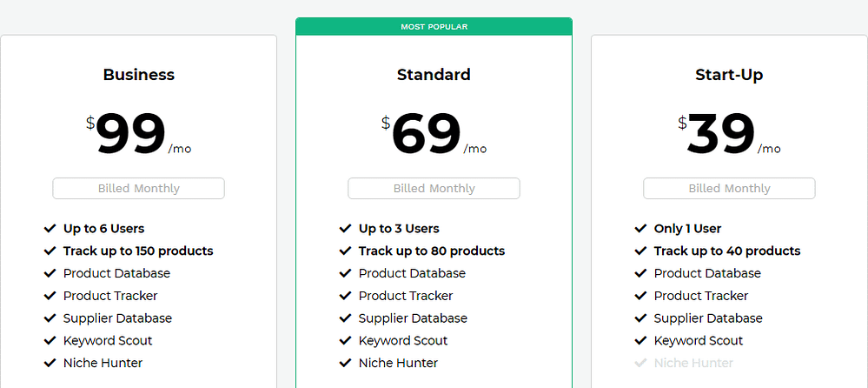Image resolution: width=868 pixels, height=388 pixels.
Task: Select the Business plan heading
Action: click(x=139, y=75)
